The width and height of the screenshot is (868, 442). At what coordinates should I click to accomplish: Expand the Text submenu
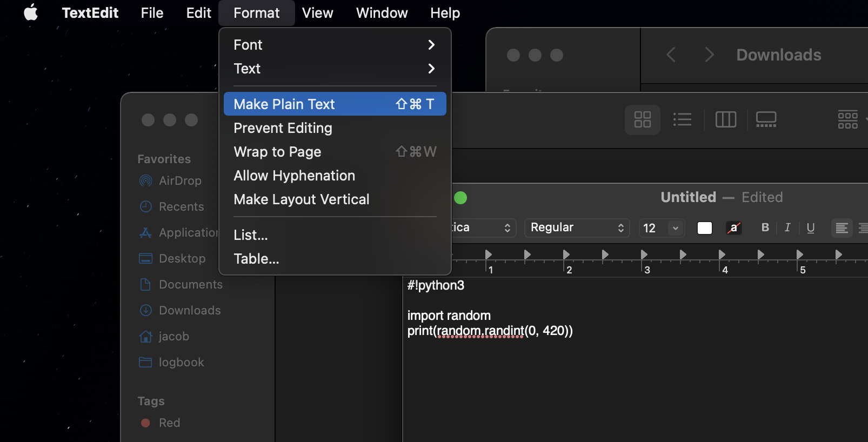335,69
